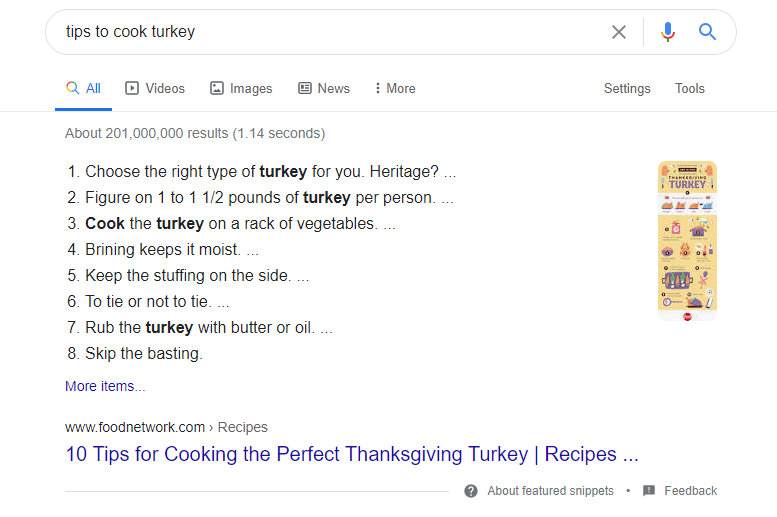
Task: Click the blue magnifying glass search button
Action: click(x=708, y=32)
